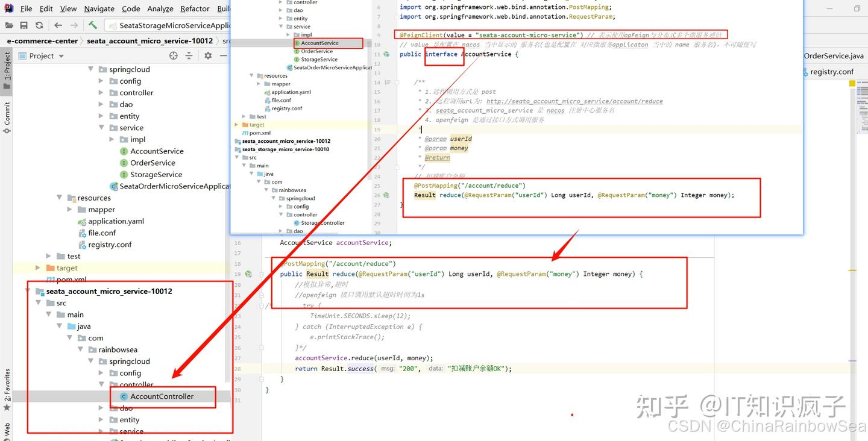
Task: Expand the target folder node
Action: 38,268
